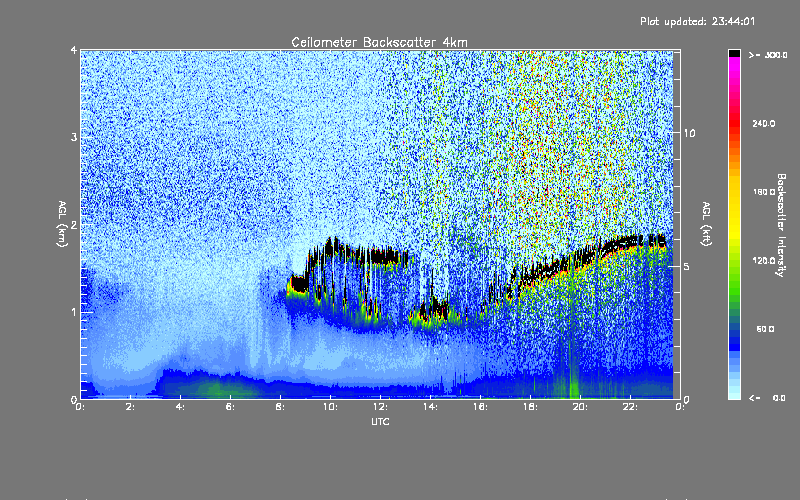Click the '60.0' colorbar tick label
This screenshot has height=500, width=800.
[x=765, y=329]
